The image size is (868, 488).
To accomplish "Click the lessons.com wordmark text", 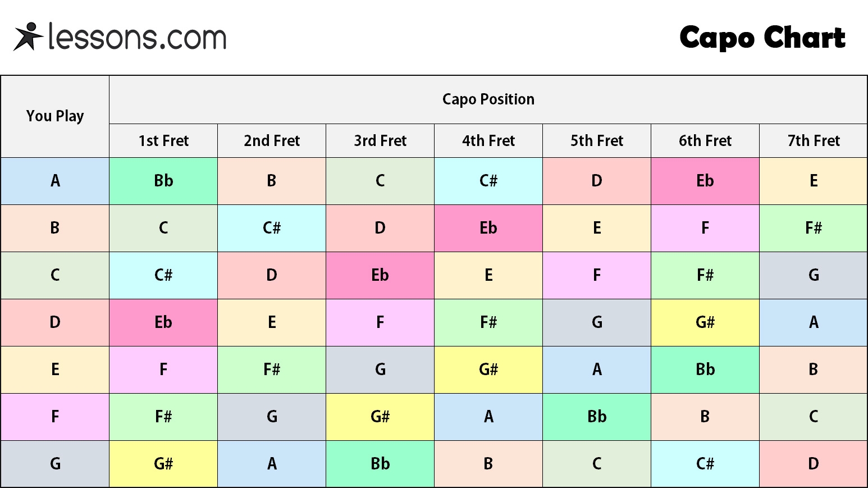I will (138, 37).
